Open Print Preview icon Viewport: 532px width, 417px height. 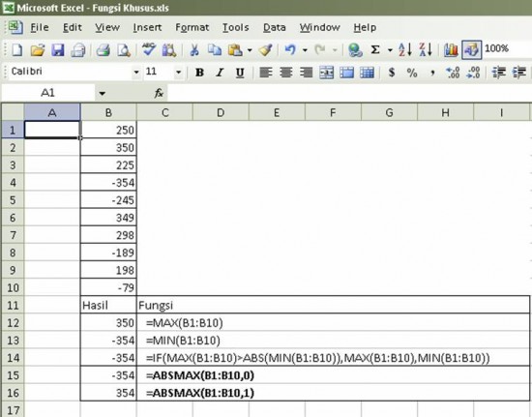pos(124,50)
